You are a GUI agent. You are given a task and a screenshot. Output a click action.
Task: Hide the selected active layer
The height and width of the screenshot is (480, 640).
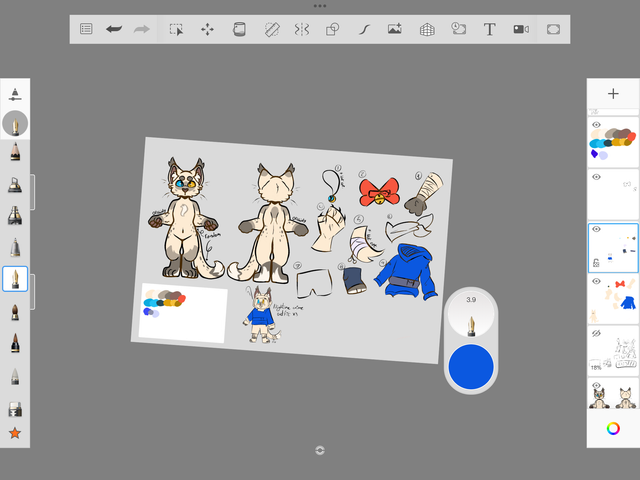[x=596, y=229]
